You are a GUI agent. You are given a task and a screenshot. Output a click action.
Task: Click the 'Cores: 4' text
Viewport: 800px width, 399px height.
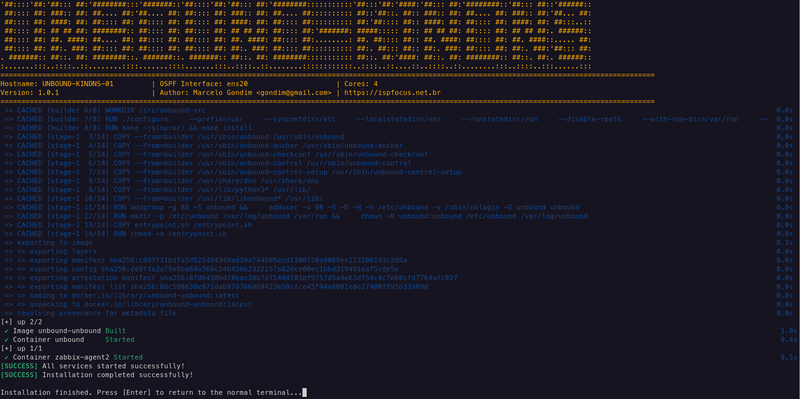coord(361,84)
